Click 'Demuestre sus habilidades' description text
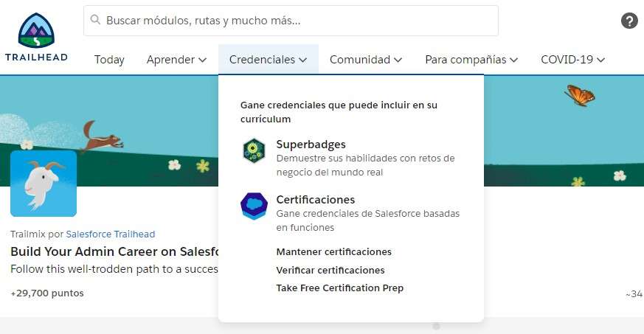The height and width of the screenshot is (334, 644). click(366, 165)
